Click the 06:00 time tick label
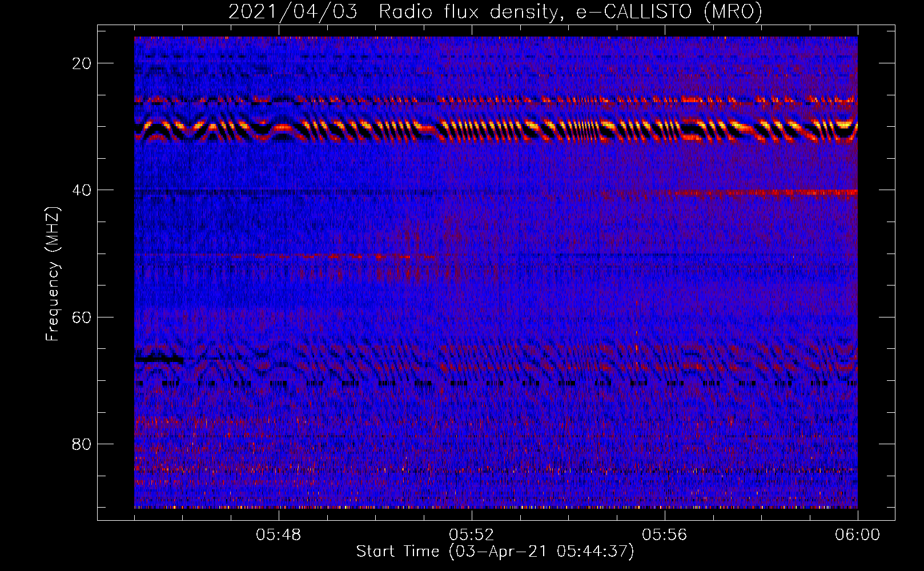Viewport: 924px width, 571px height. (858, 535)
